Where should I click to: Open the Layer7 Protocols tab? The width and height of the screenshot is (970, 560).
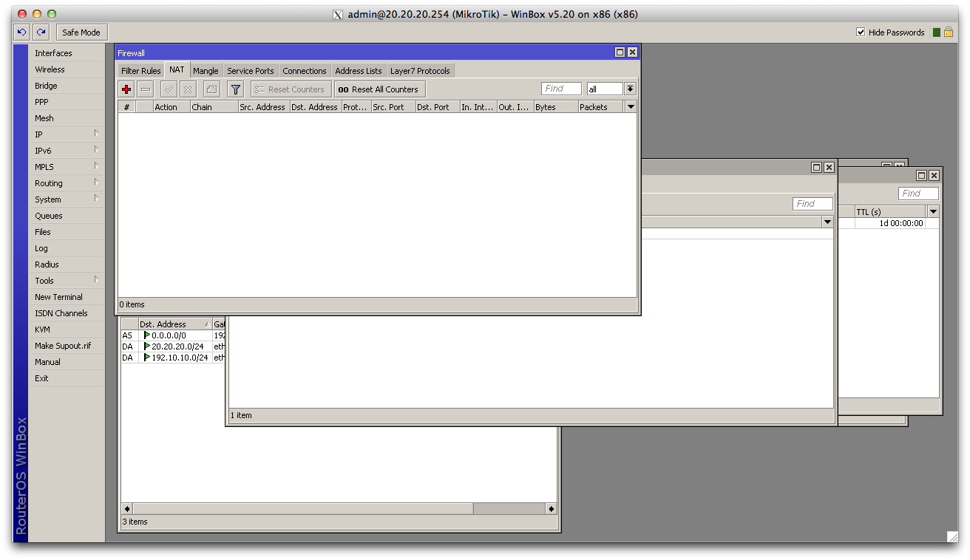[420, 71]
